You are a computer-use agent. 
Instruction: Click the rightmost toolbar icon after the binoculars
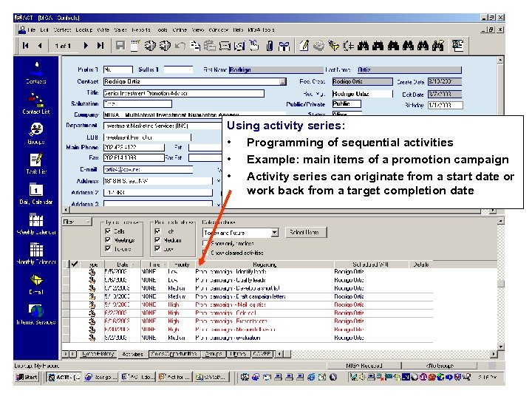coord(457,46)
